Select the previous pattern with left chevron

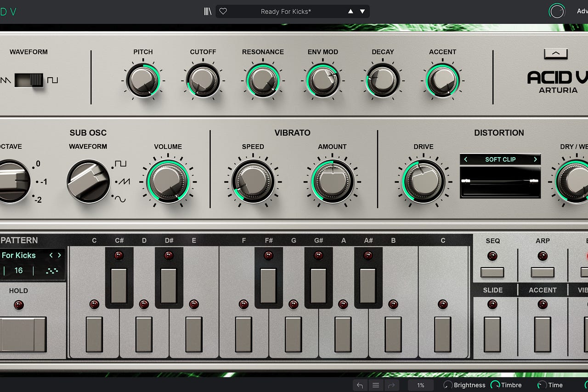[x=51, y=255]
